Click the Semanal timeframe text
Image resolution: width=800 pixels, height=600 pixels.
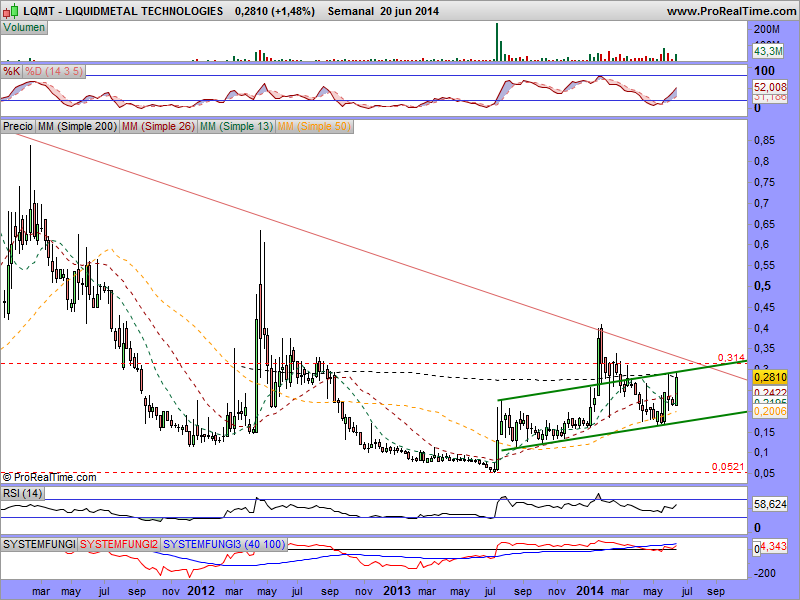pos(351,11)
